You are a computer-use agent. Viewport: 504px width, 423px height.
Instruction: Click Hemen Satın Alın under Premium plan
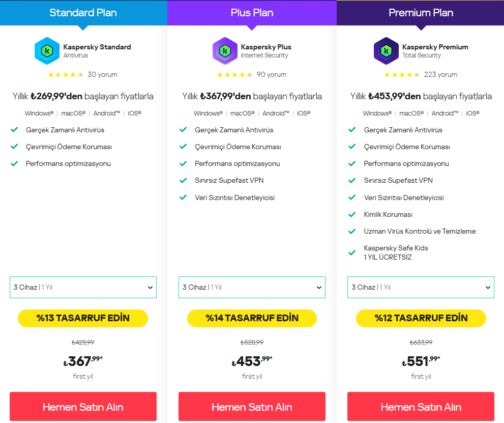(x=421, y=407)
